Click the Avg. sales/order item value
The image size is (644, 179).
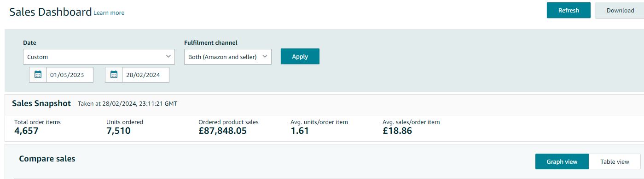click(397, 131)
